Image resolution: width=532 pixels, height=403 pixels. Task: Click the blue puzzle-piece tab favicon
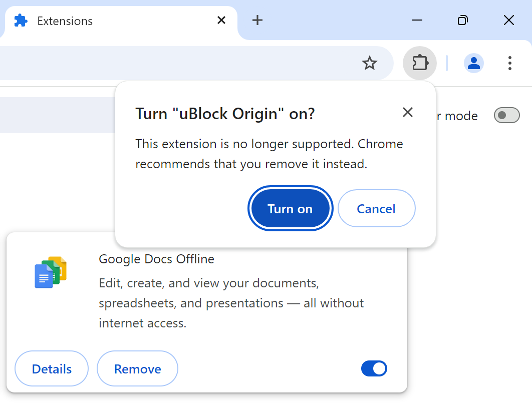[21, 21]
